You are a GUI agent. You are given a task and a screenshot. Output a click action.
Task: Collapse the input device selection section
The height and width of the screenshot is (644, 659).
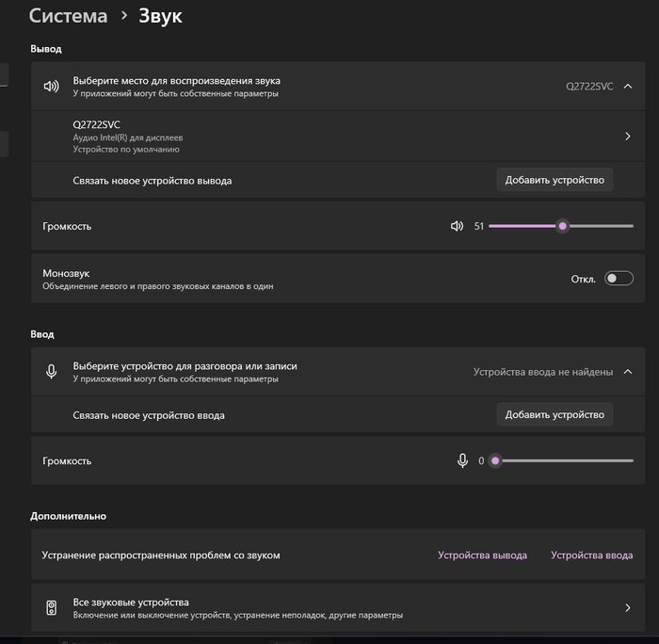click(628, 372)
